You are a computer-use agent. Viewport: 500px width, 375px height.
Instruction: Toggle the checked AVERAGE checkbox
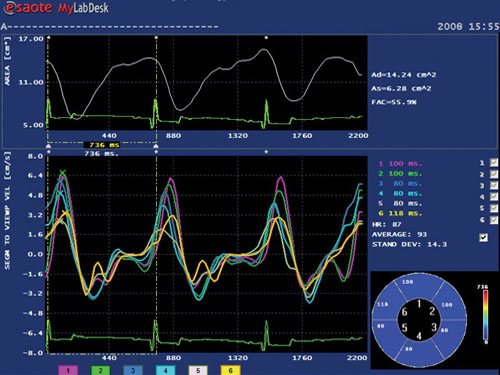(x=483, y=237)
